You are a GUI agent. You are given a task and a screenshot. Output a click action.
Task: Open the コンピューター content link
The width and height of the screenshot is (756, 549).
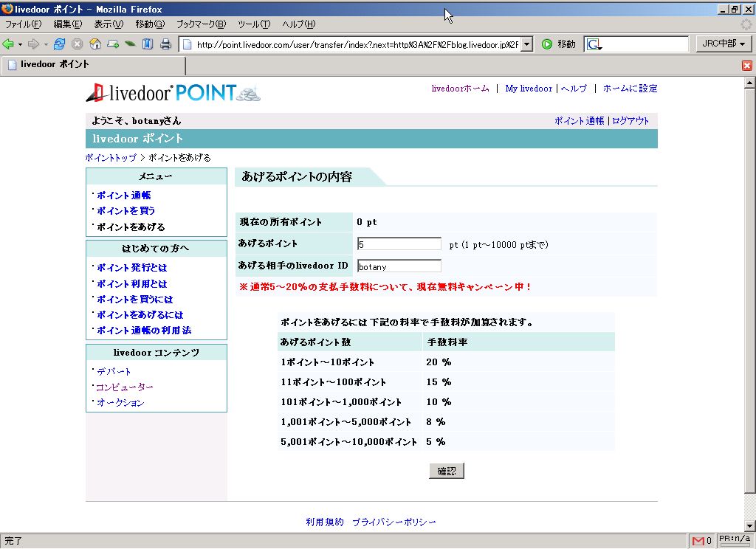click(124, 387)
